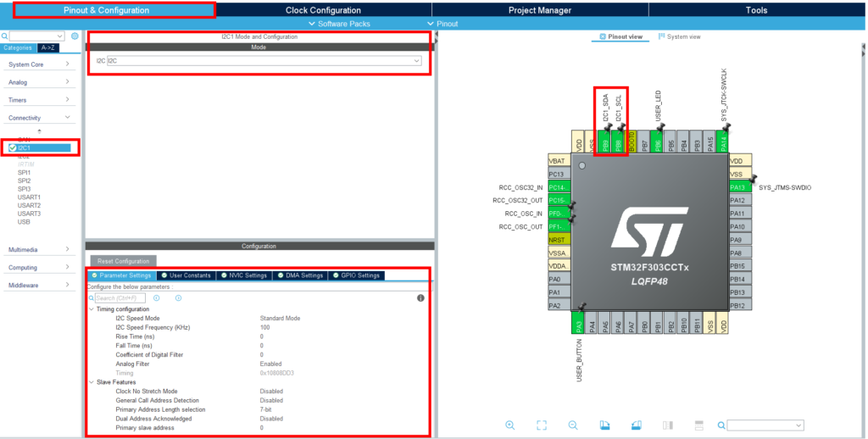Switch to Pinout view

[620, 36]
